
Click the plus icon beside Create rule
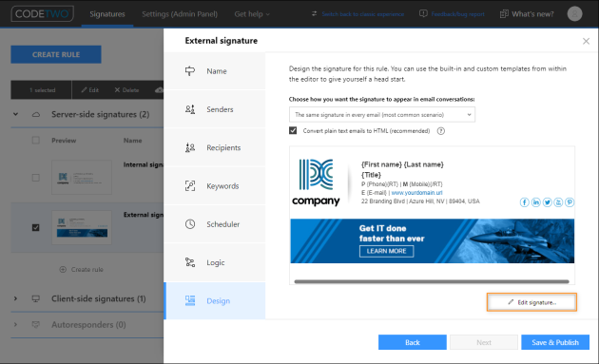click(x=63, y=269)
